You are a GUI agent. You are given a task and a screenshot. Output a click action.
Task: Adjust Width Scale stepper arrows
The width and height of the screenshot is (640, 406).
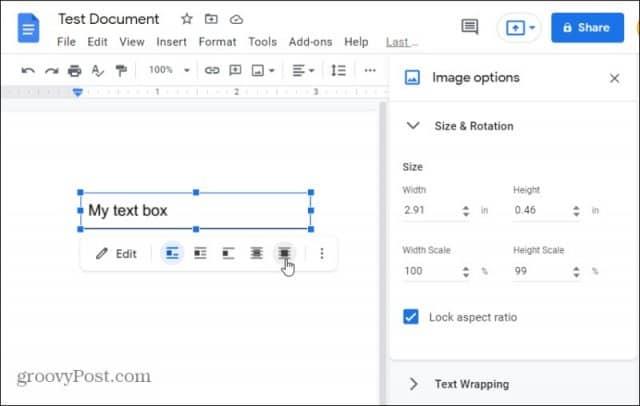(x=466, y=272)
